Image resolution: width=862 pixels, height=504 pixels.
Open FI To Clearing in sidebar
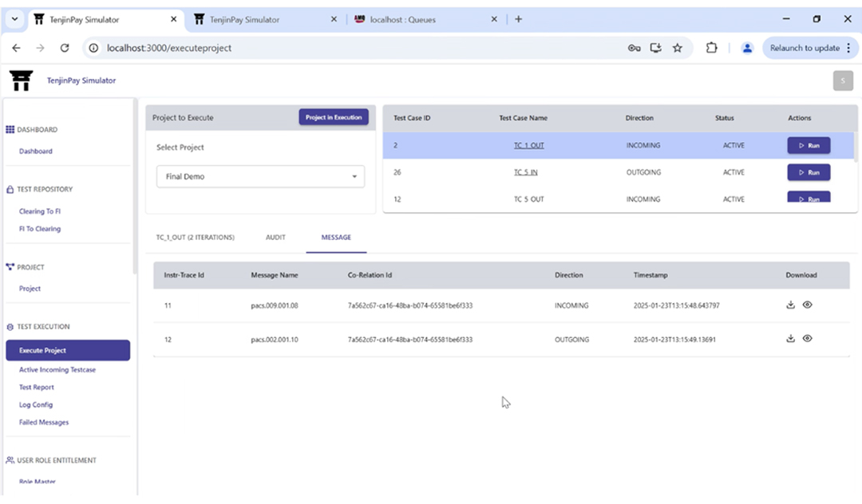tap(40, 229)
